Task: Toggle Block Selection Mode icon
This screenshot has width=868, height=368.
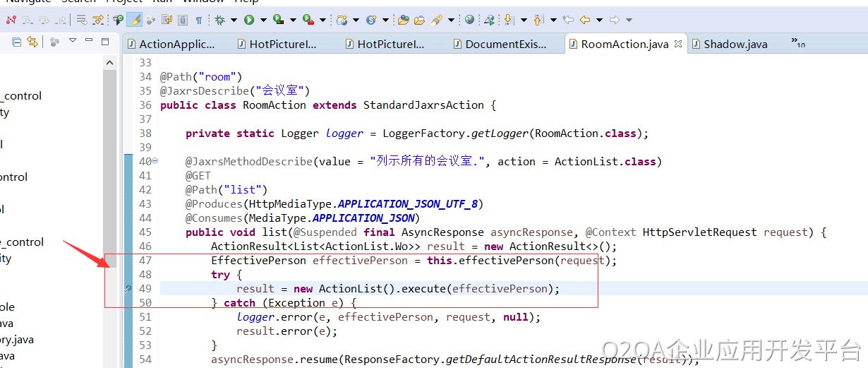Action: tap(183, 20)
